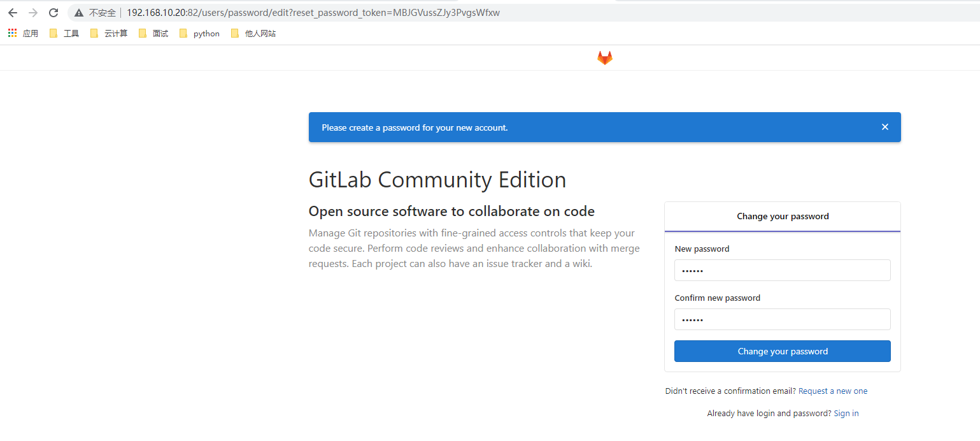Click the browser back arrow
This screenshot has height=441, width=980.
[13, 13]
